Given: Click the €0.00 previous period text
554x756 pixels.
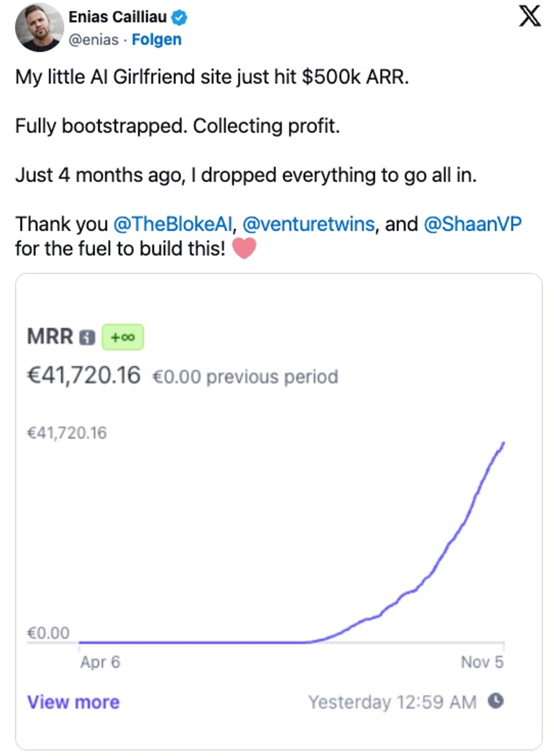Looking at the screenshot, I should click(245, 377).
